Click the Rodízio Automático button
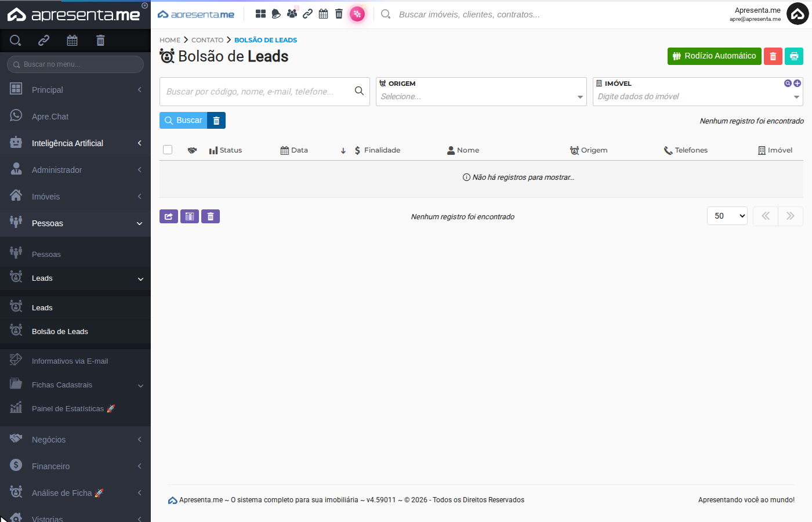This screenshot has height=522, width=812. point(715,56)
